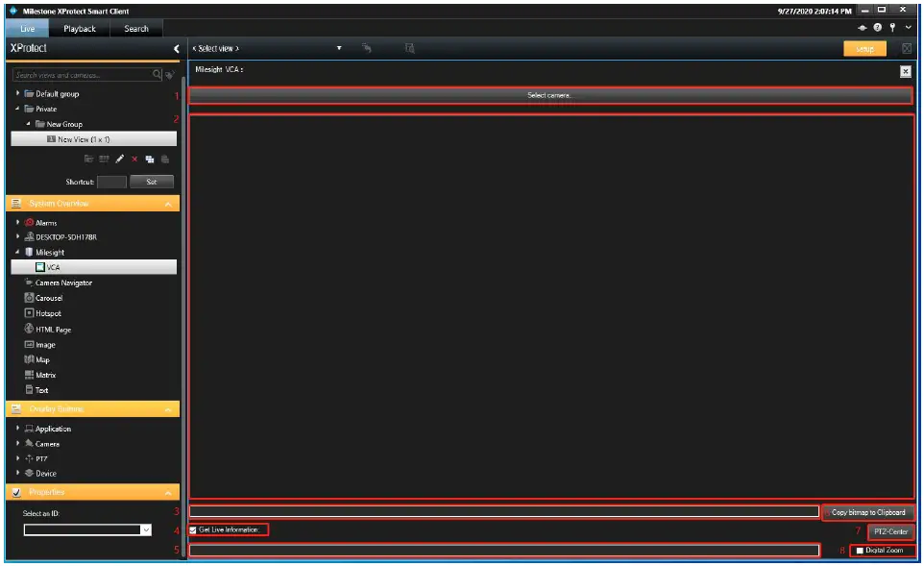Viewport: 924px width, 566px height.
Task: Switch to the Playback tab
Action: tap(81, 28)
